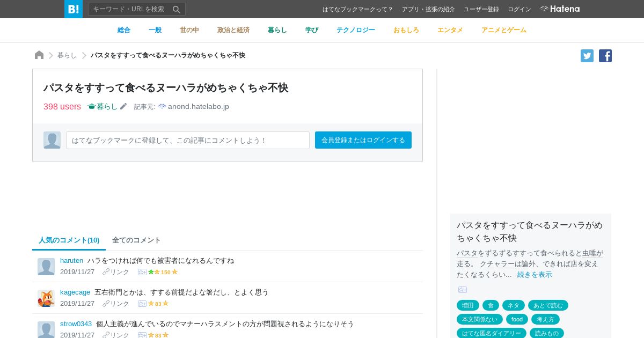
Task: Click the 食 tag
Action: [x=491, y=305]
